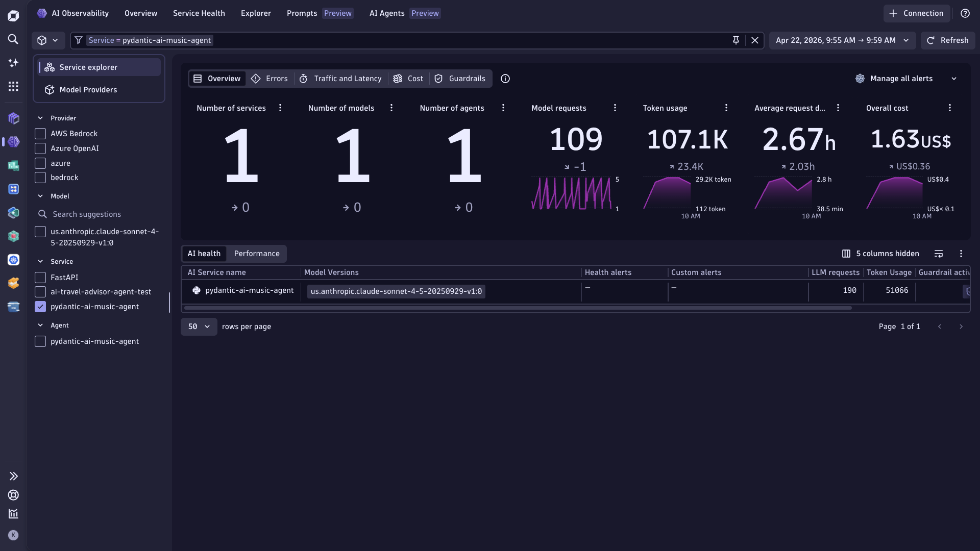Viewport: 980px width, 551px height.
Task: Click the K user avatar at the rail bottom
Action: [13, 535]
